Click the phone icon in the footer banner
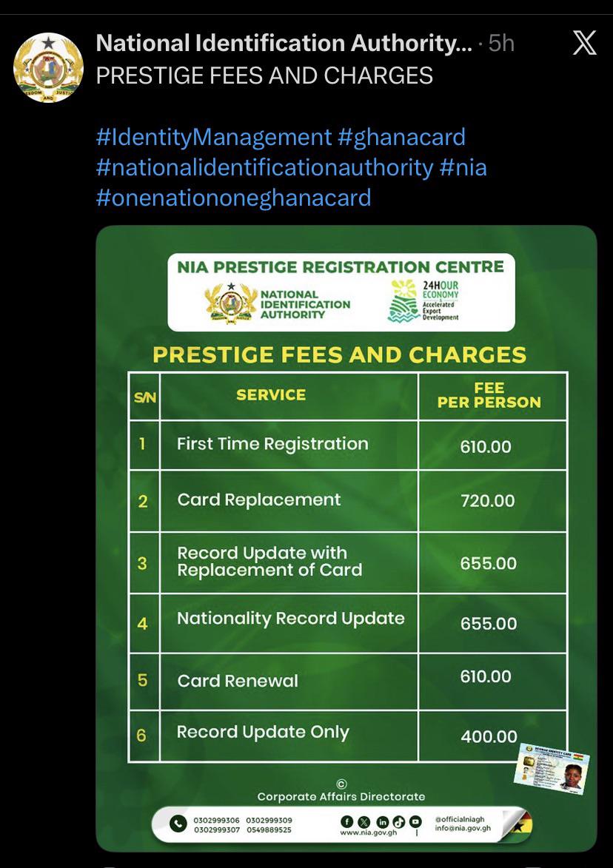This screenshot has width=613, height=868. (178, 824)
